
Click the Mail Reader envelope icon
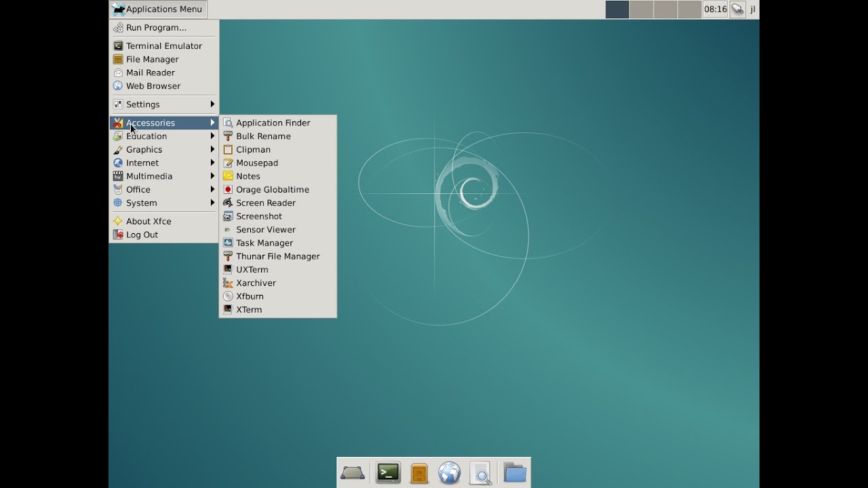[118, 73]
